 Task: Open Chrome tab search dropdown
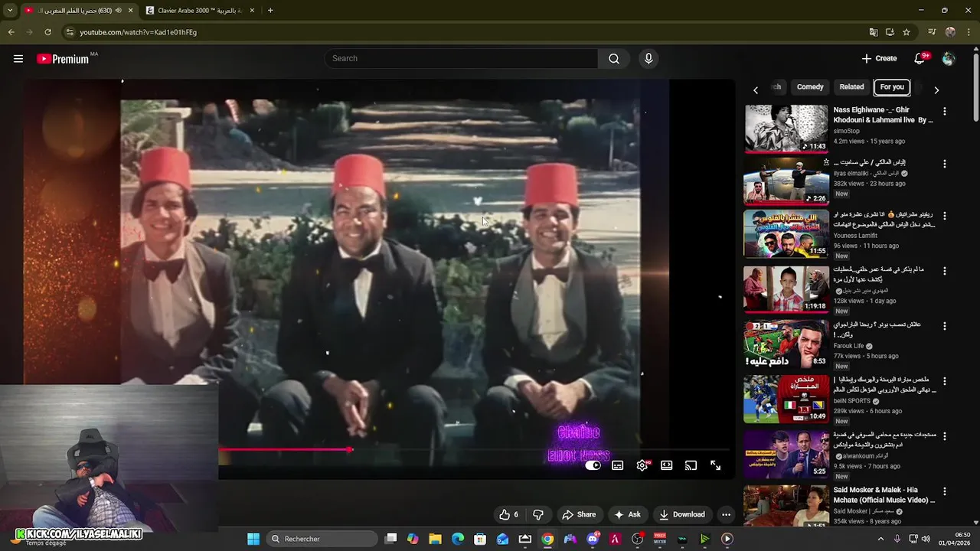coord(10,11)
